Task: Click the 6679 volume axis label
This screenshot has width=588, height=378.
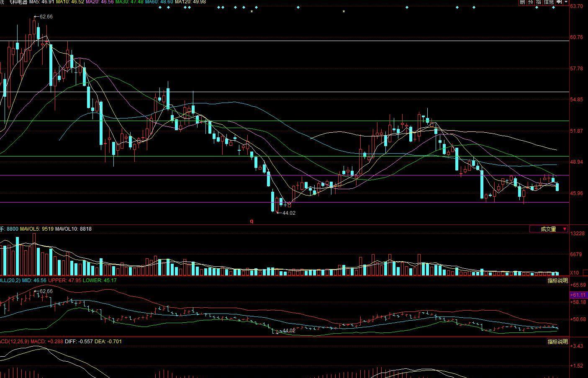Action: pos(576,255)
